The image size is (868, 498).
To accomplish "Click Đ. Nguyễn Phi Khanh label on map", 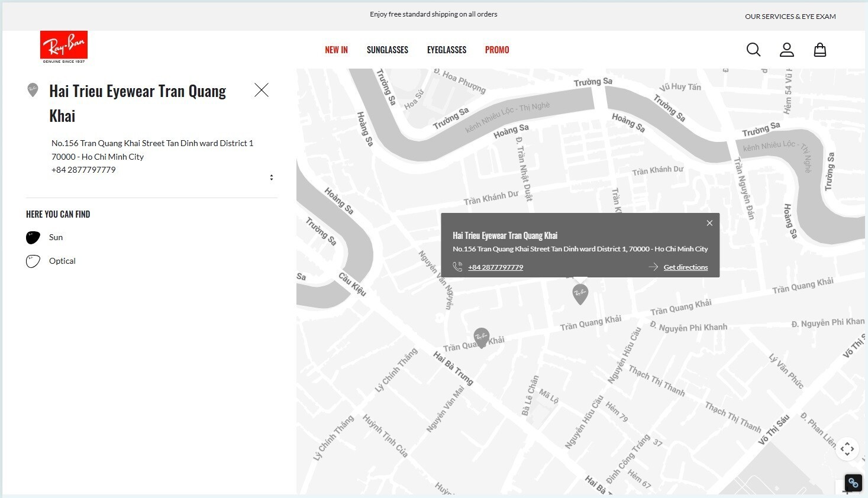I will click(x=689, y=326).
